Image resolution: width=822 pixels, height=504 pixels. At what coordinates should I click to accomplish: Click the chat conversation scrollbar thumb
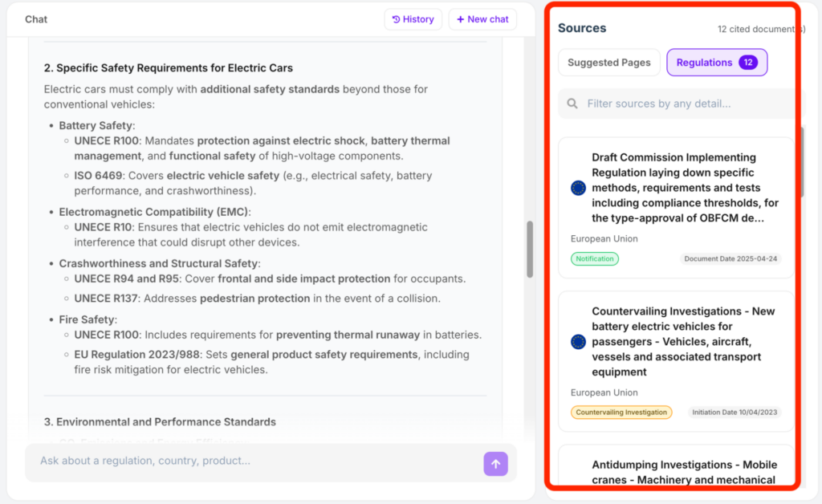click(x=530, y=250)
